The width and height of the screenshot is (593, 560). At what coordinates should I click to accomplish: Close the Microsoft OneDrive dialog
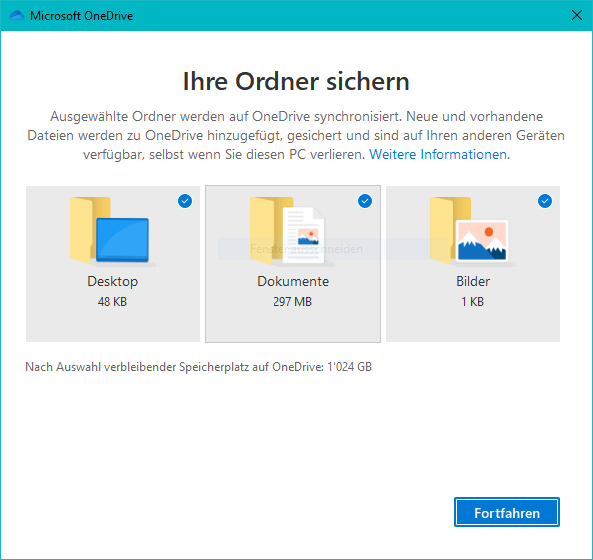point(577,16)
